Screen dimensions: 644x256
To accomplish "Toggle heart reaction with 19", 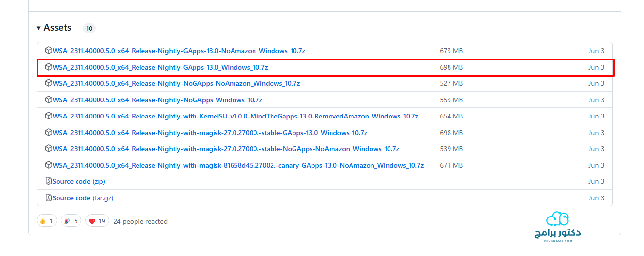I will pos(98,221).
